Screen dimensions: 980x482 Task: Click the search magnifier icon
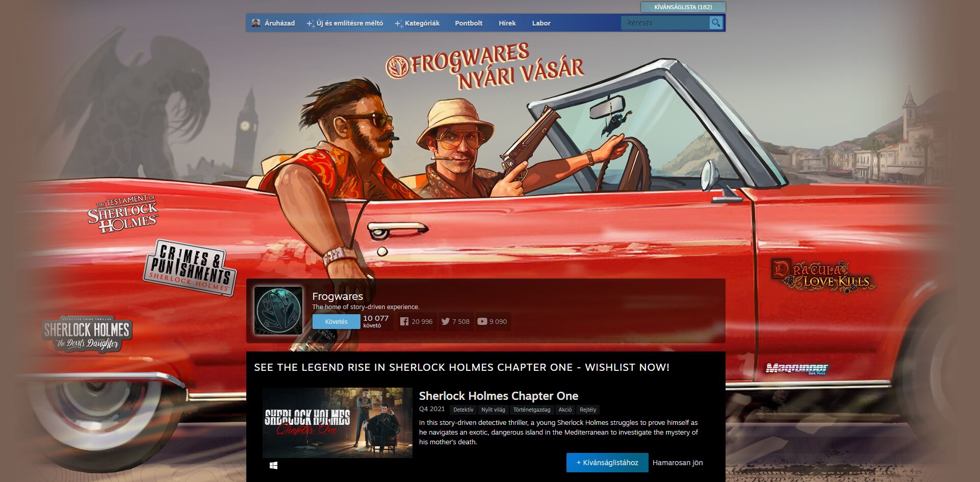pos(716,23)
